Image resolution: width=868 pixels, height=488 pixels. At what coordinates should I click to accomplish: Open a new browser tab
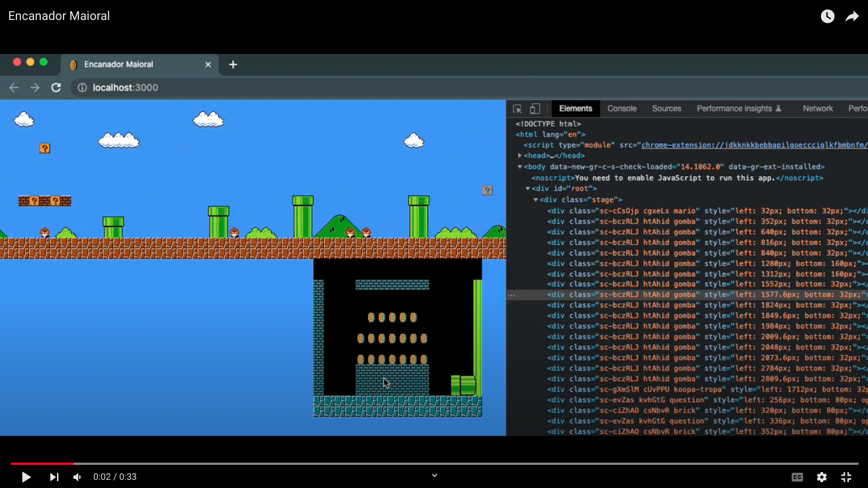[233, 64]
